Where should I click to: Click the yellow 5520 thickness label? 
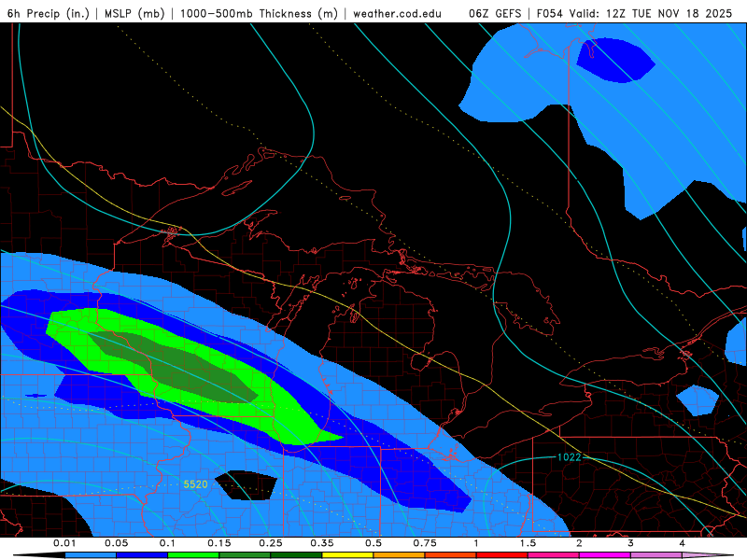[195, 484]
